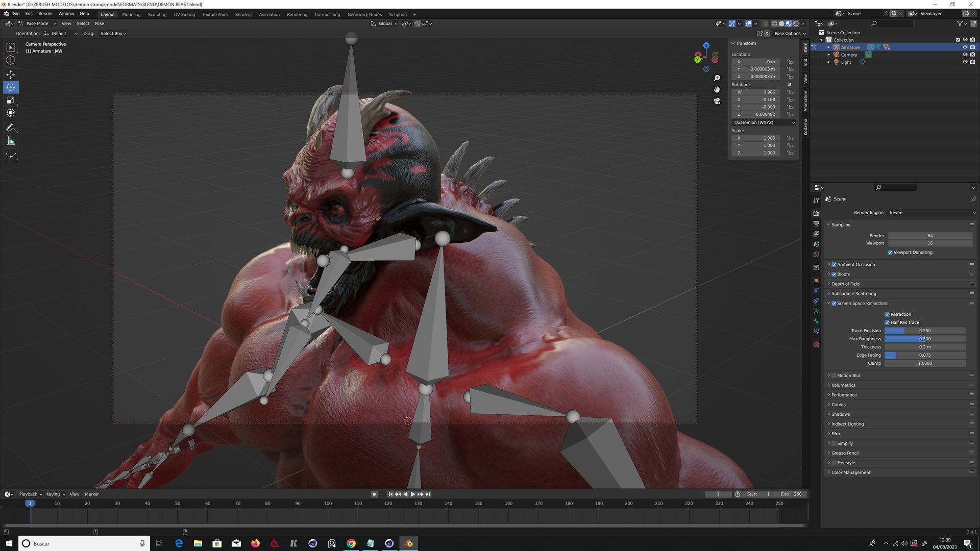
Task: Expand the Color Management panel
Action: tap(851, 472)
